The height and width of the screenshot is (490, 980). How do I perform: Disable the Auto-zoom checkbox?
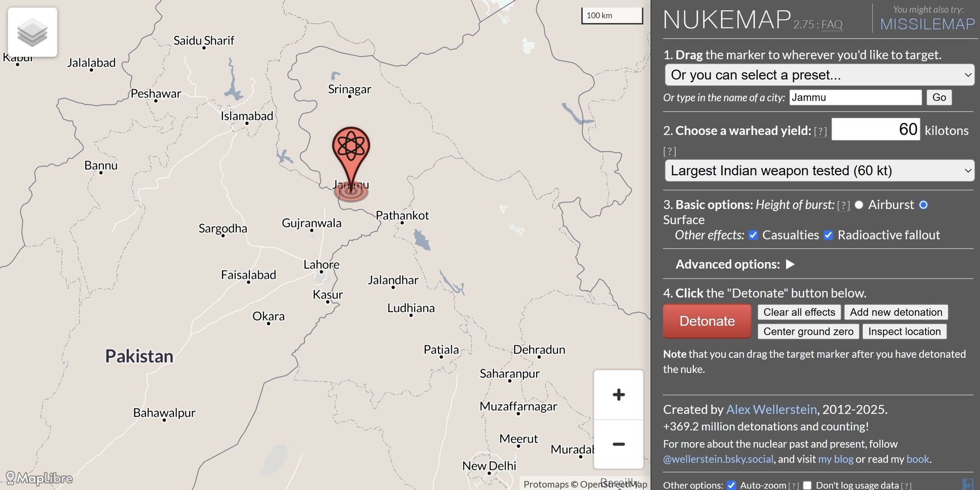click(x=731, y=485)
